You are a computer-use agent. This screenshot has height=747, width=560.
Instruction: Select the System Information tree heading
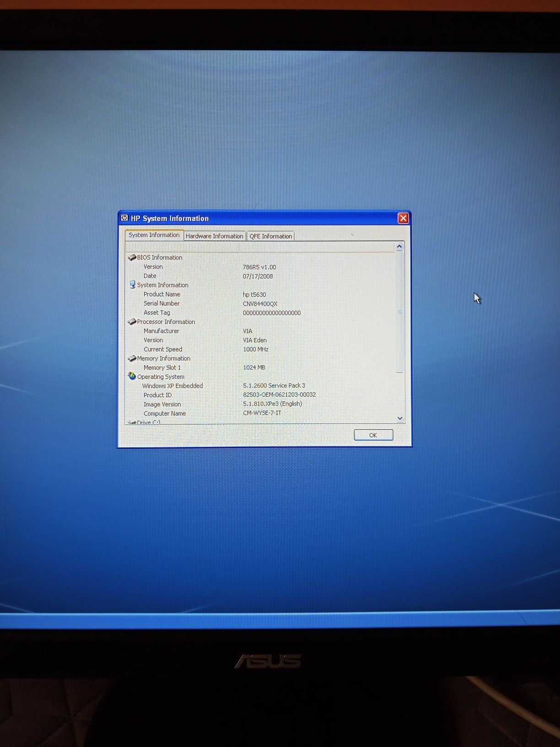click(162, 285)
